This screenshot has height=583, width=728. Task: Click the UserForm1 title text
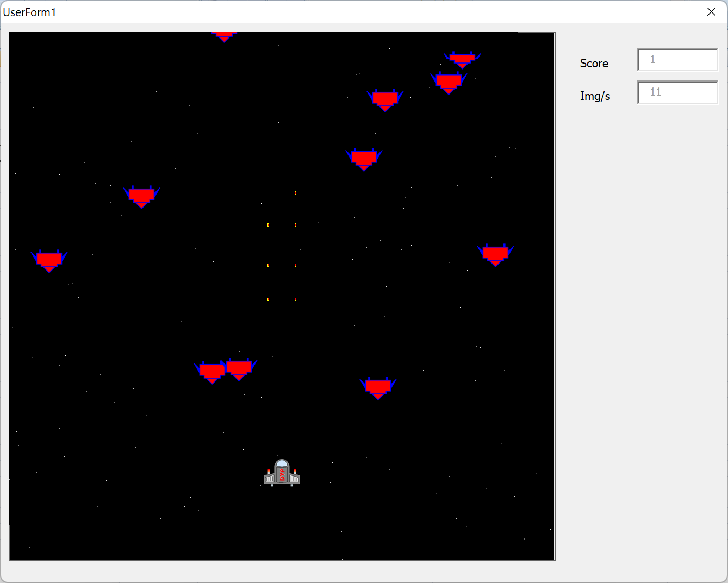click(29, 12)
